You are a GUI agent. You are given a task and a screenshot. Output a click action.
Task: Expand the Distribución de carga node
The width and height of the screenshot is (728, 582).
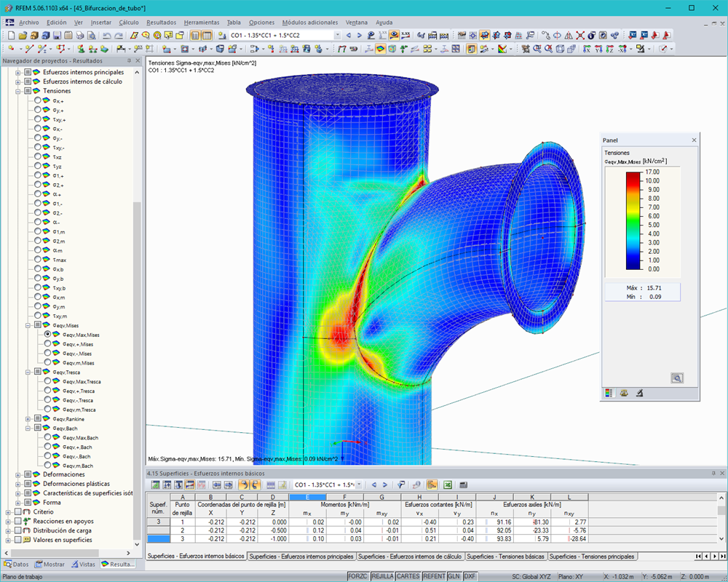click(x=8, y=530)
